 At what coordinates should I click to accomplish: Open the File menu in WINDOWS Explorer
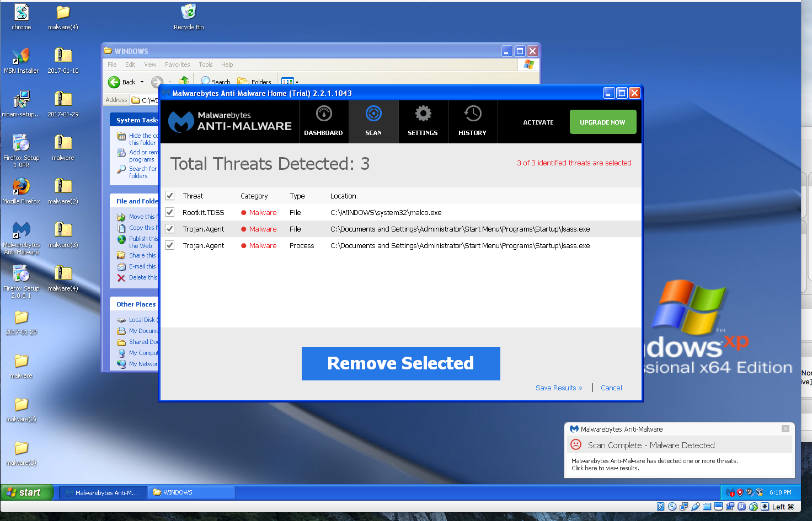click(112, 65)
